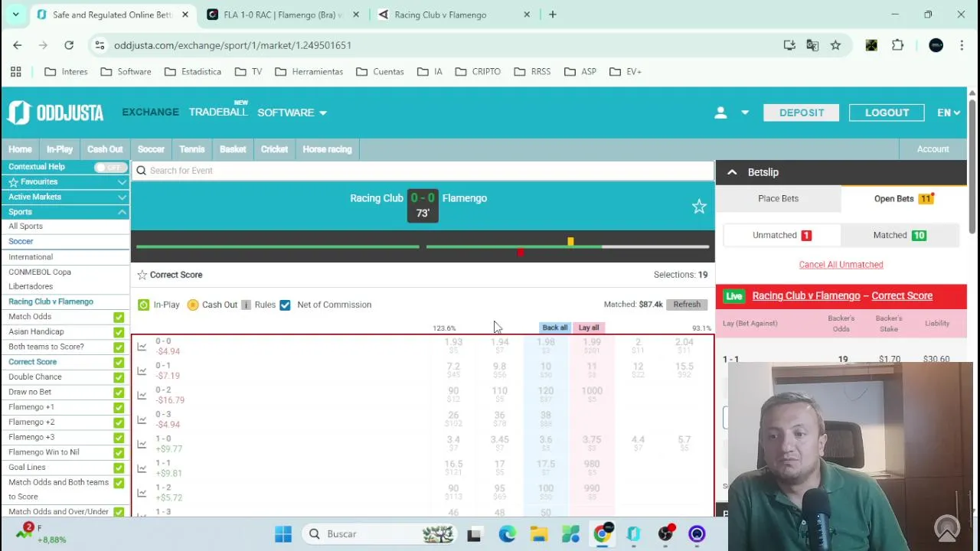This screenshot has width=980, height=551.
Task: Open In-Play navigation menu item
Action: [x=59, y=149]
